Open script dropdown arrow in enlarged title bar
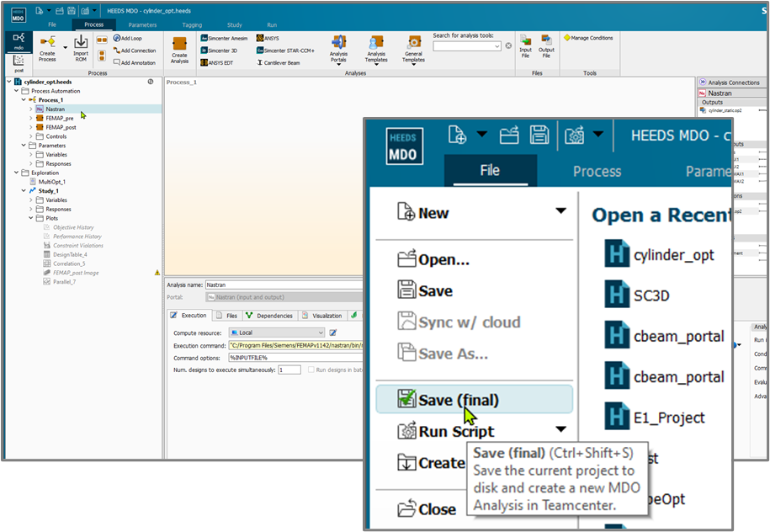The image size is (770, 532). (598, 134)
